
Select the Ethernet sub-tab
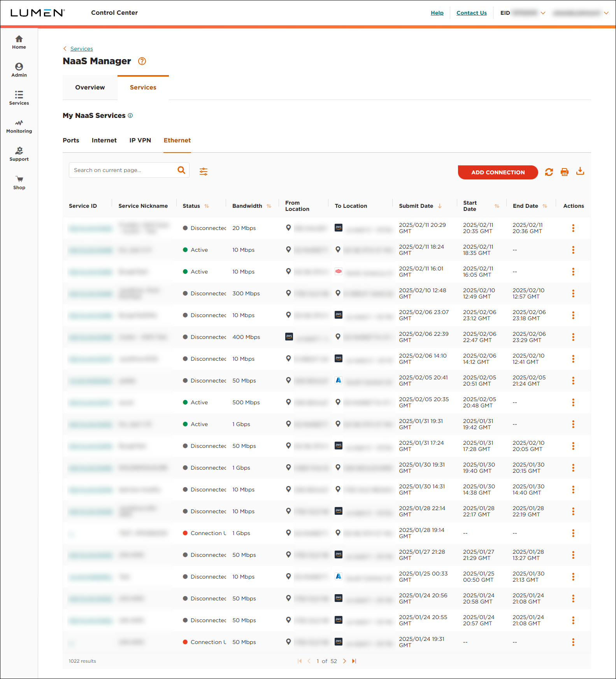(177, 140)
